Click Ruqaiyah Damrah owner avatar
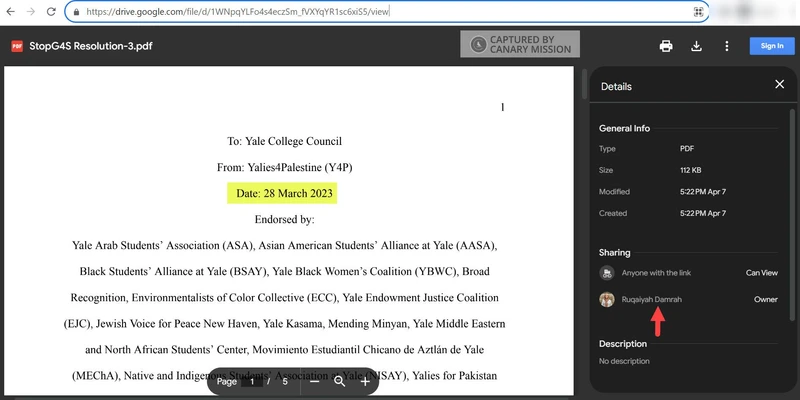The image size is (800, 400). pyautogui.click(x=607, y=299)
